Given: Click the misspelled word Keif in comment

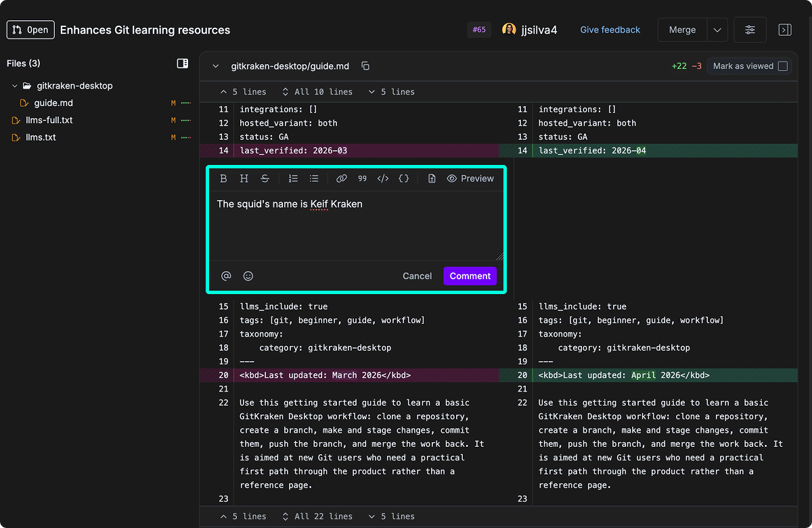Looking at the screenshot, I should 319,204.
